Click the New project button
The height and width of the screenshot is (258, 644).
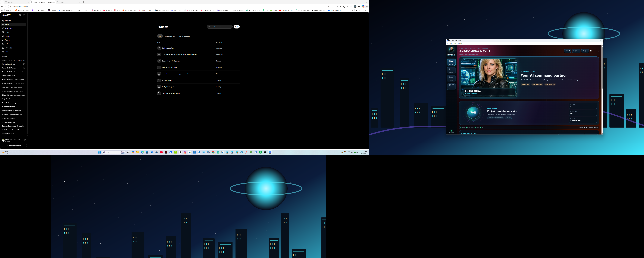tap(237, 27)
